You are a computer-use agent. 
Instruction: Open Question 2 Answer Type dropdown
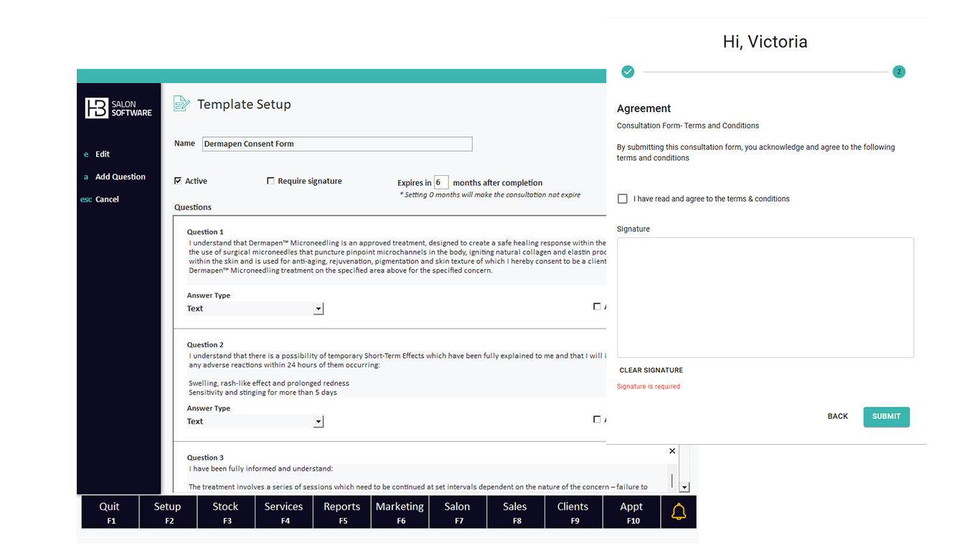point(319,422)
